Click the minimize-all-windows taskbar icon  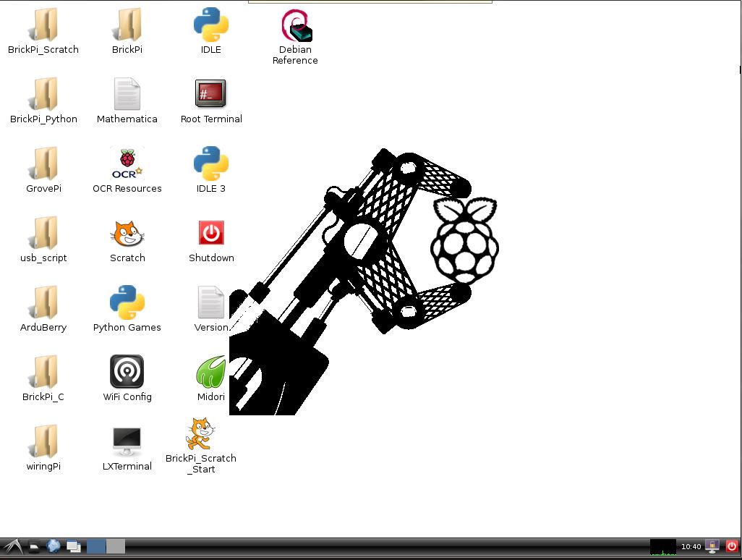tap(73, 547)
